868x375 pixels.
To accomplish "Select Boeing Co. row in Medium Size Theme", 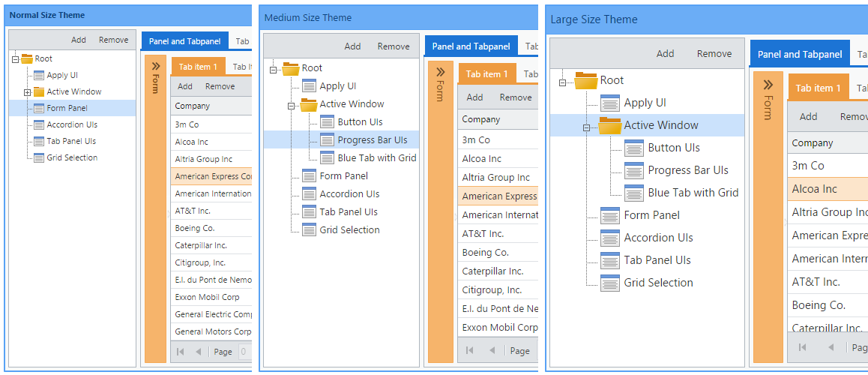I will pos(498,253).
